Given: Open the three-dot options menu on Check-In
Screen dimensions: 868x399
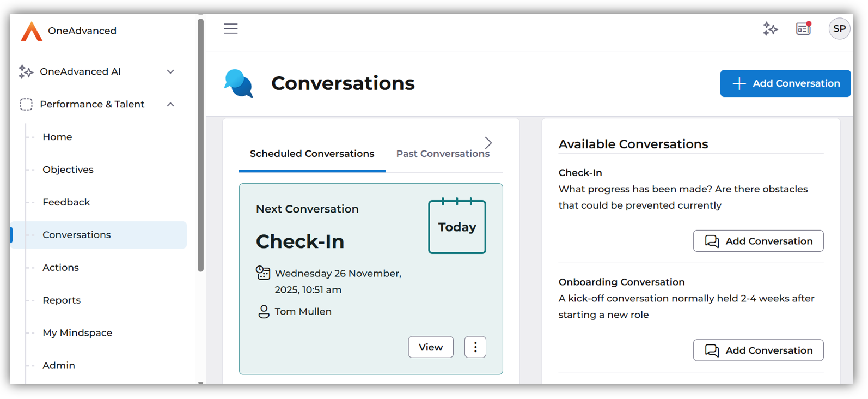Looking at the screenshot, I should [475, 347].
